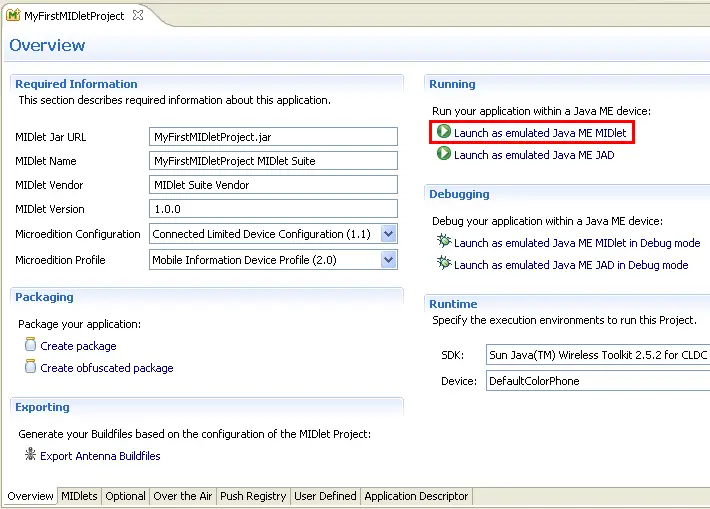This screenshot has height=509, width=710.
Task: Go to the Push Registry tab
Action: tap(253, 496)
